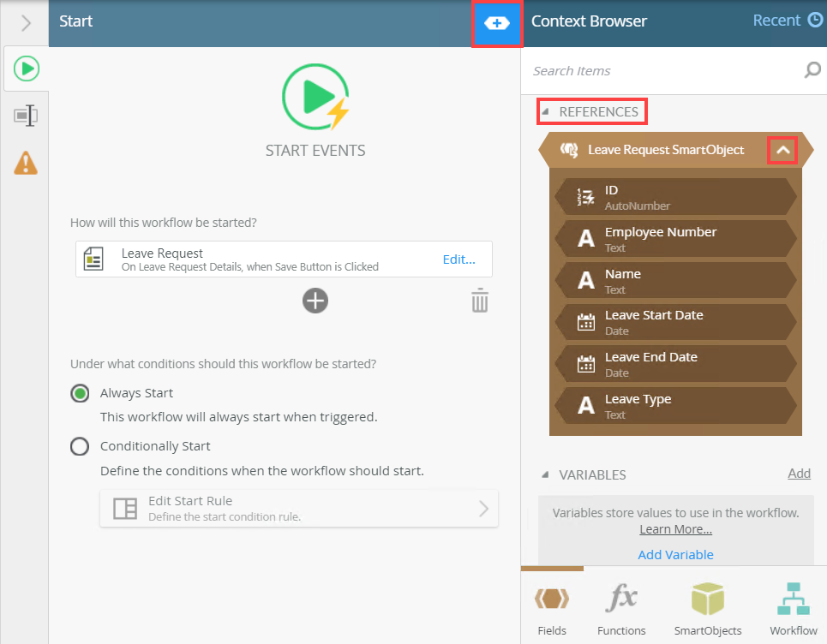Expand the collapsed left panel chevron

[x=26, y=22]
